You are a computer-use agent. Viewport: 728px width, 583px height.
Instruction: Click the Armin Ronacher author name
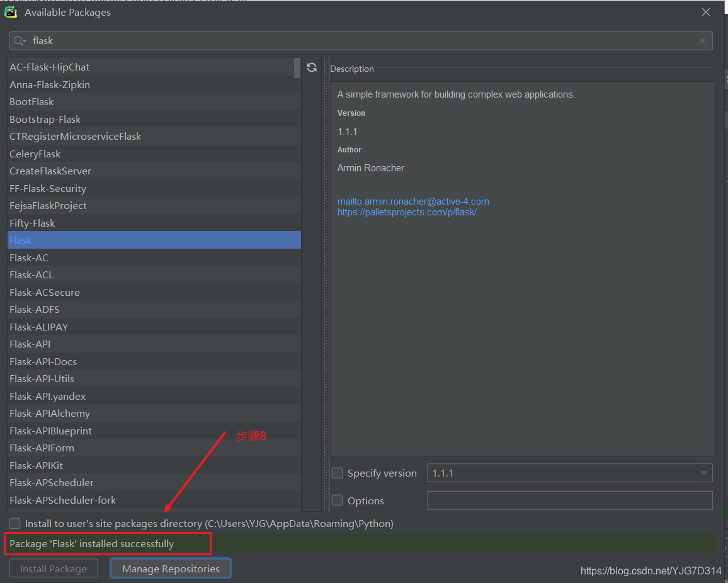(370, 168)
